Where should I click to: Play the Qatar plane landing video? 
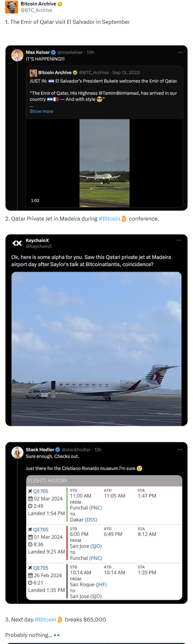[x=105, y=163]
